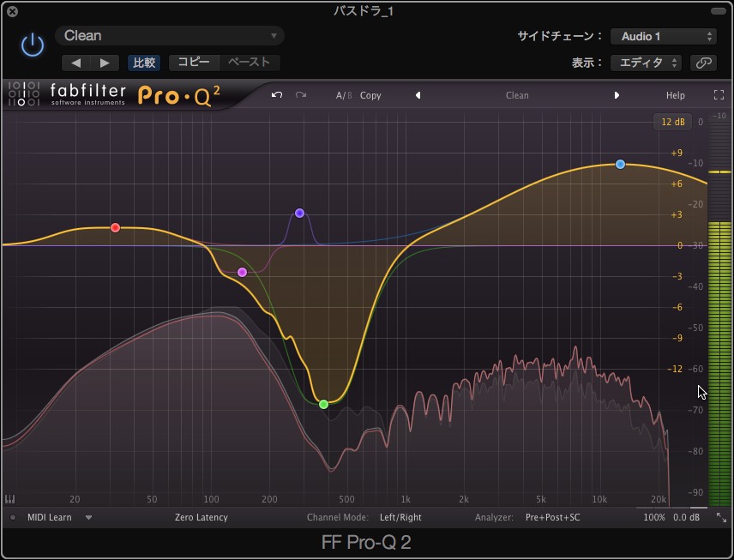
Task: Click the window collapse pill at top right
Action: (x=718, y=11)
